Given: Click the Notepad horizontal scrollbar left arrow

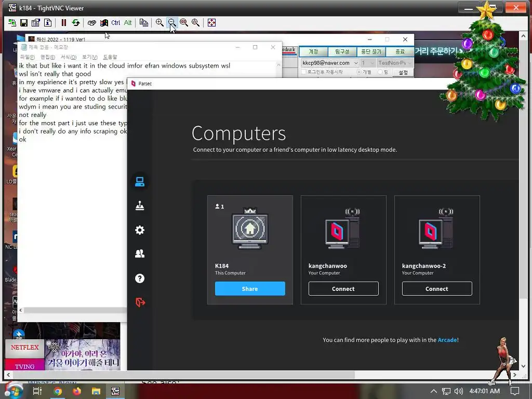Looking at the screenshot, I should coord(21,310).
